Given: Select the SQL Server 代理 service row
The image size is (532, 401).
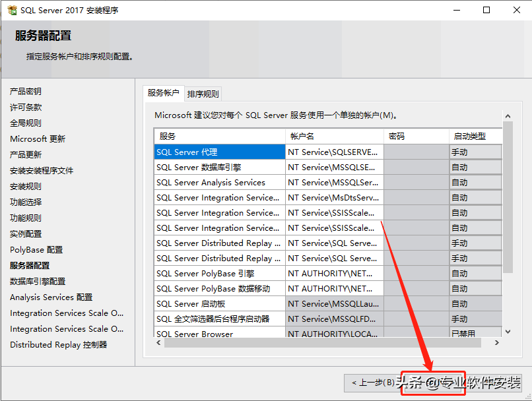Looking at the screenshot, I should (x=219, y=152).
